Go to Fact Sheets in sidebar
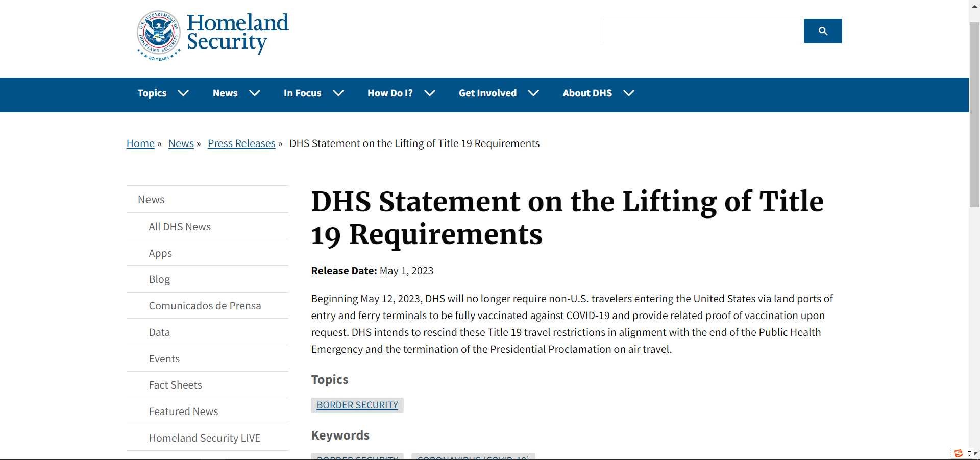The image size is (980, 460). click(x=175, y=385)
